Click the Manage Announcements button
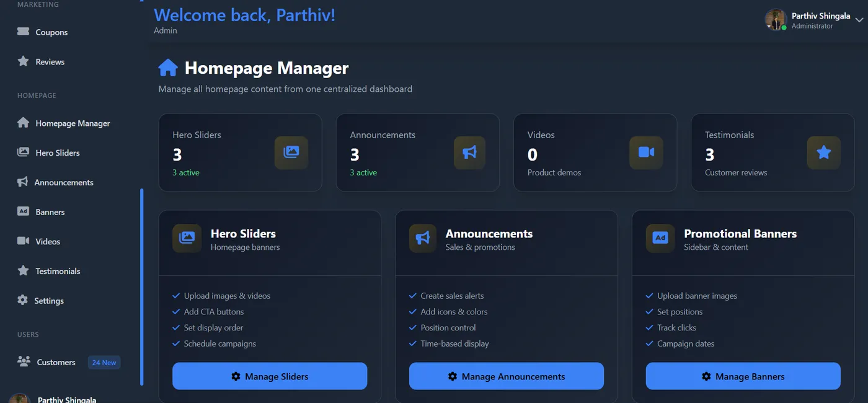Image resolution: width=868 pixels, height=403 pixels. (x=507, y=376)
